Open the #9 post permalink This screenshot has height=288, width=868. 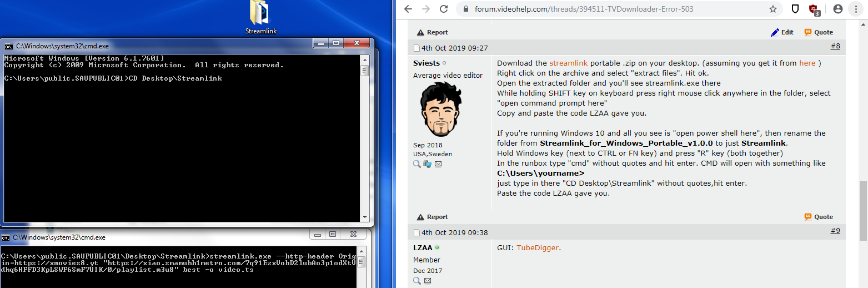(x=835, y=231)
